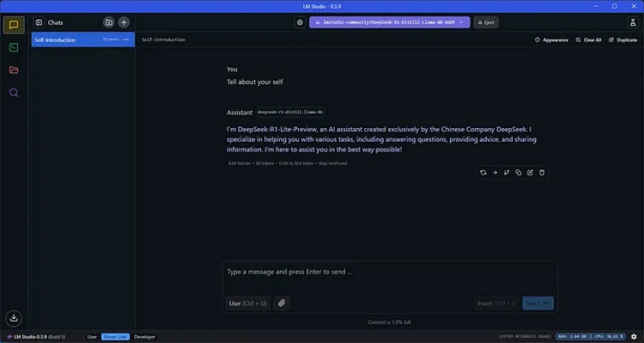The image size is (644, 343).
Task: Open the Downloads icon at the sidebar bottom
Action: coord(14,318)
